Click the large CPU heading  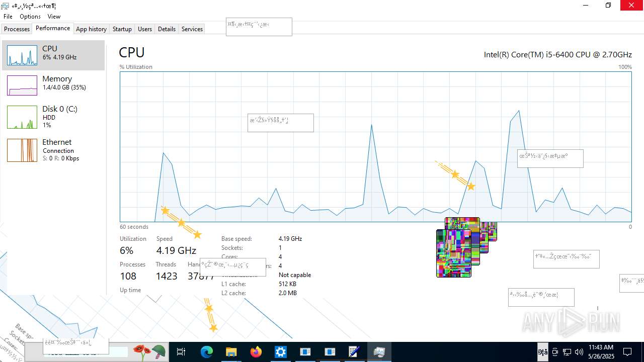(132, 52)
